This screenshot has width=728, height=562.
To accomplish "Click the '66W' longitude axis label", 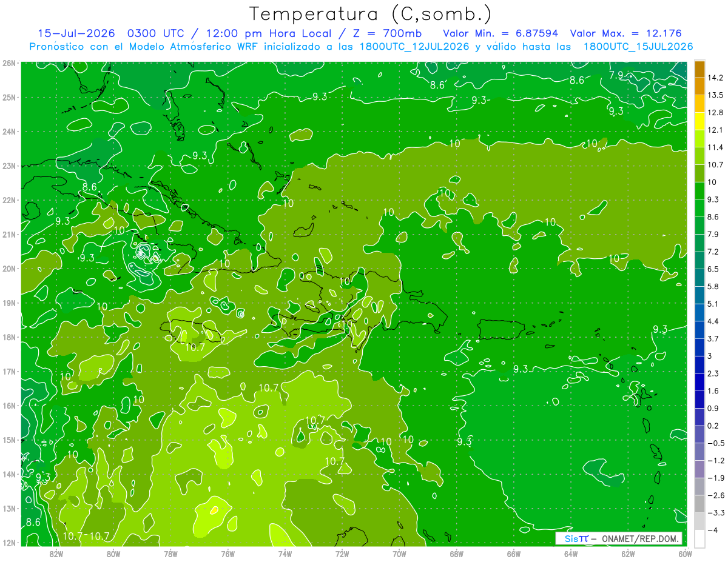I will 514,554.
